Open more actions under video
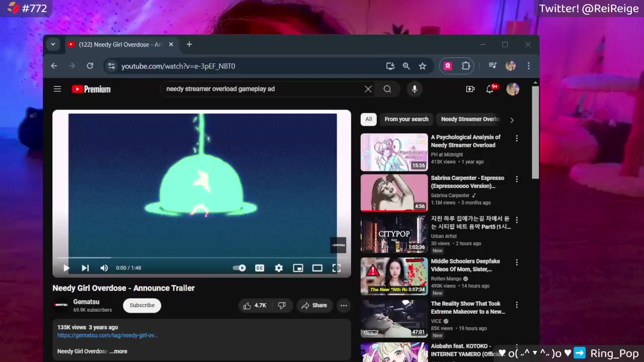The width and height of the screenshot is (644, 362). tap(344, 305)
